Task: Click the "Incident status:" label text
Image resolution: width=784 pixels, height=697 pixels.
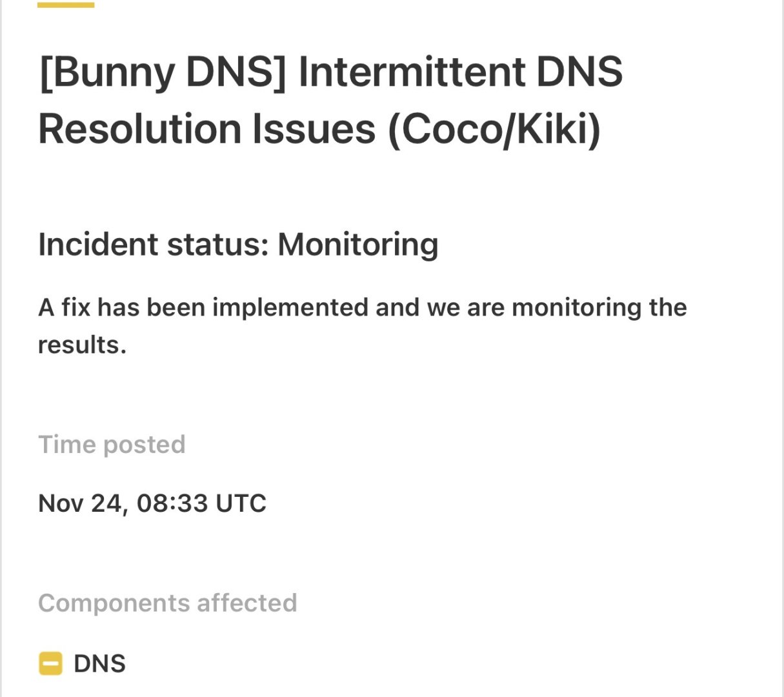Action: (x=154, y=245)
